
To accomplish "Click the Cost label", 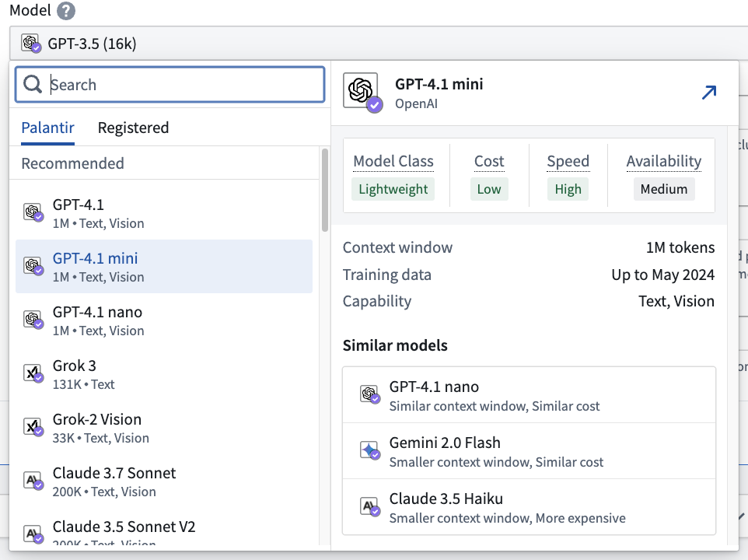I will coord(489,161).
